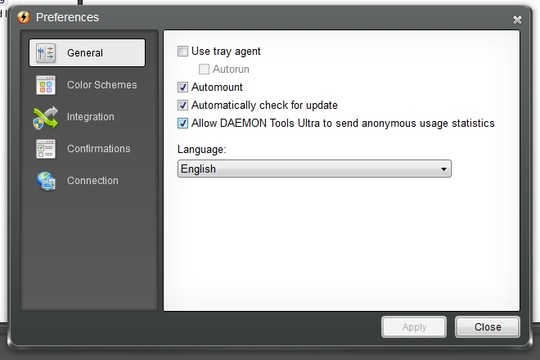
Task: Tick the Autorun checkbox
Action: [204, 69]
